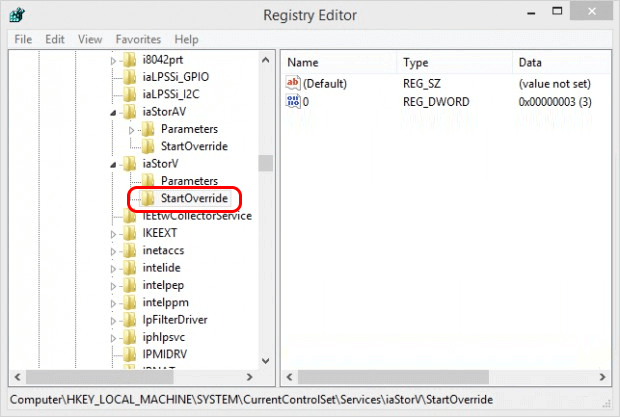Click the iaStorAV folder icon
The width and height of the screenshot is (620, 417).
(x=128, y=112)
